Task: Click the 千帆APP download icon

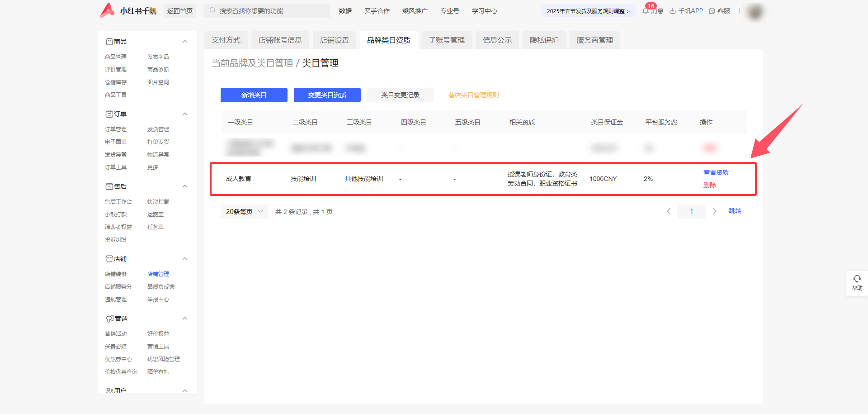Action: [x=673, y=11]
